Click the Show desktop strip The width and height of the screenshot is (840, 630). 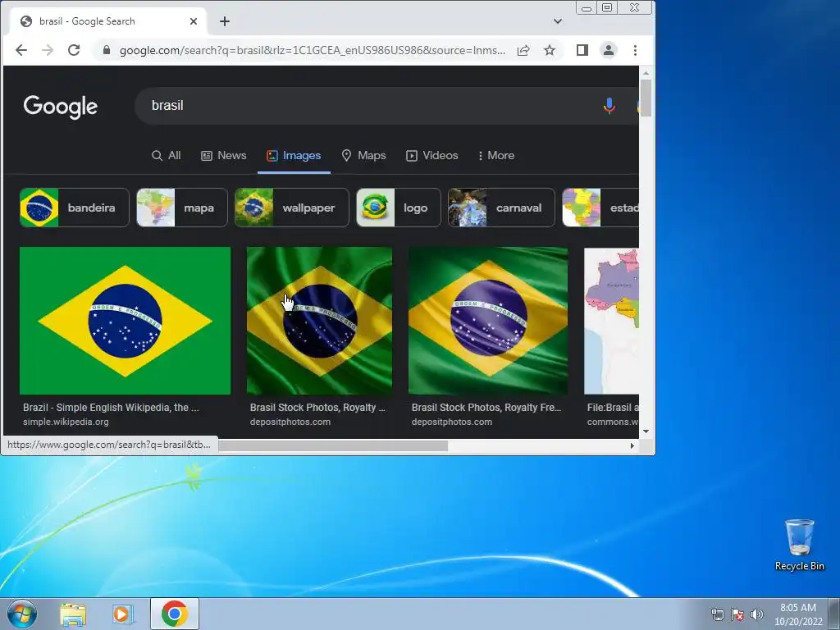[834, 614]
